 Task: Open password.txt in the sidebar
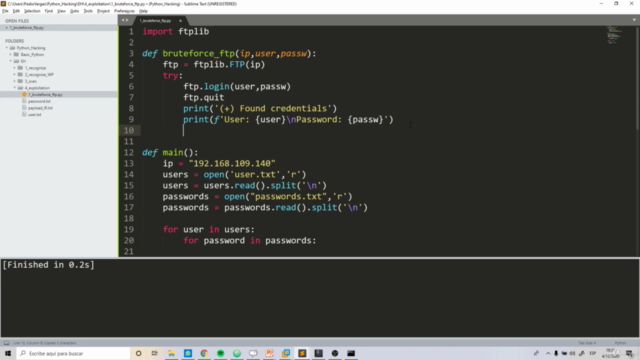(x=39, y=101)
